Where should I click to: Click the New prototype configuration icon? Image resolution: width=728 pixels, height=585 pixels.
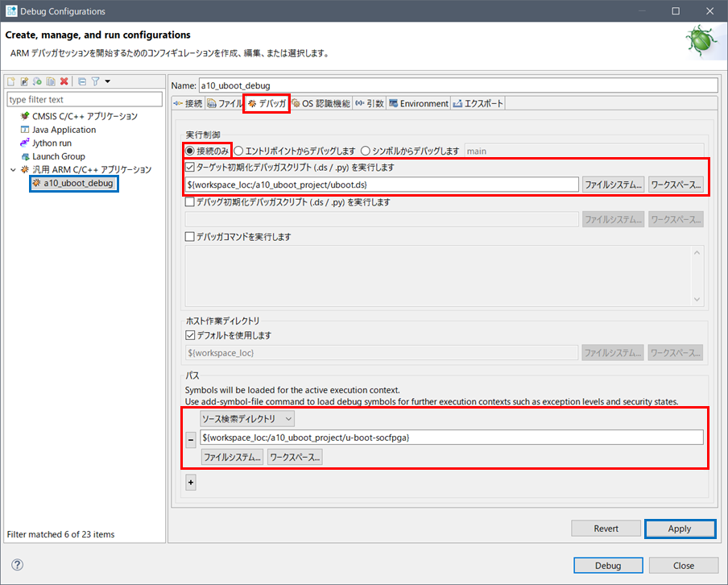tap(25, 81)
